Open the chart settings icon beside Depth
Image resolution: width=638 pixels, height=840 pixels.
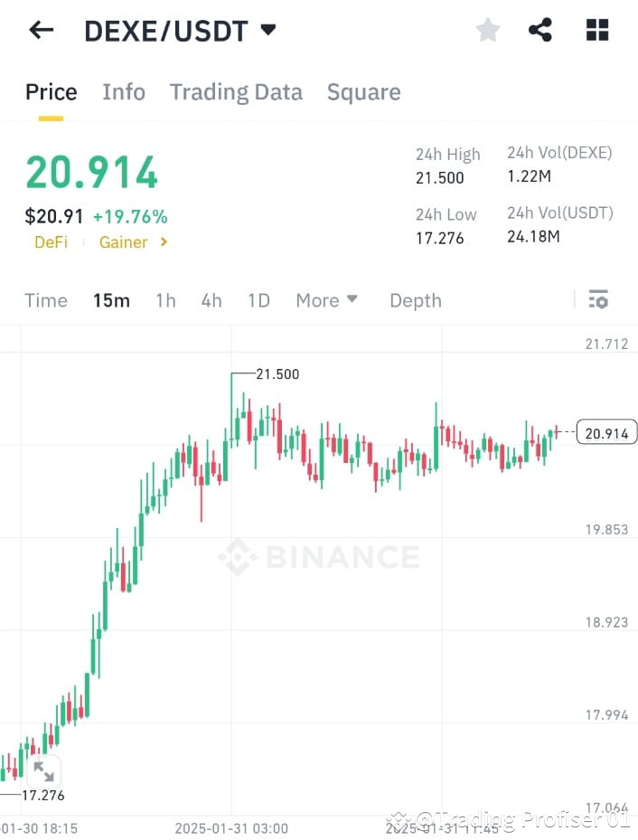point(598,299)
